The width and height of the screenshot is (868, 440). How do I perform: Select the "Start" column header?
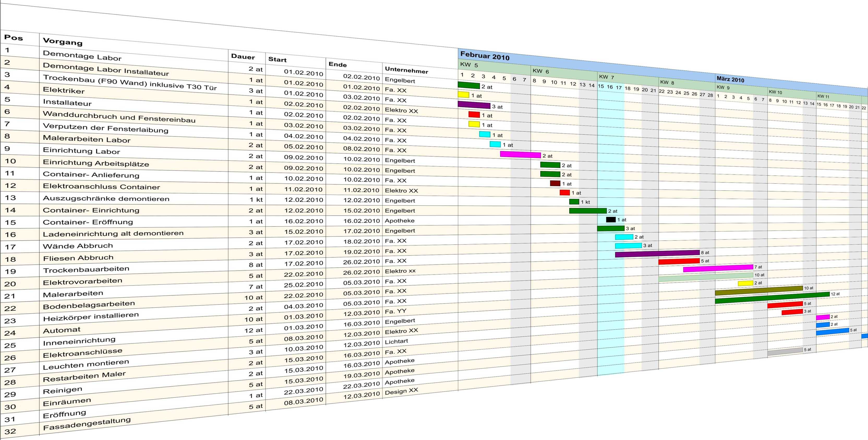tap(278, 60)
